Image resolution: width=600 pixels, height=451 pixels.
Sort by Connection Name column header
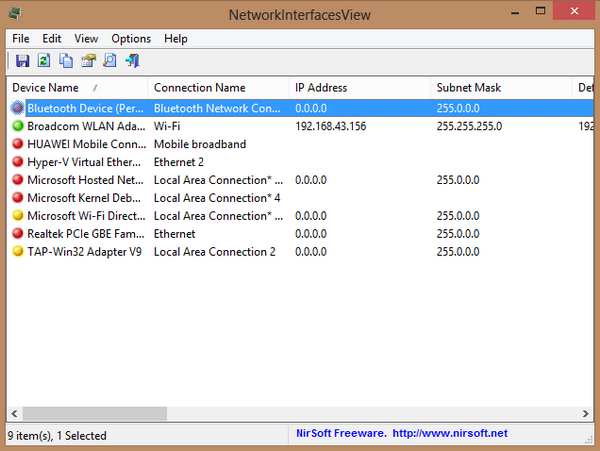pos(218,88)
